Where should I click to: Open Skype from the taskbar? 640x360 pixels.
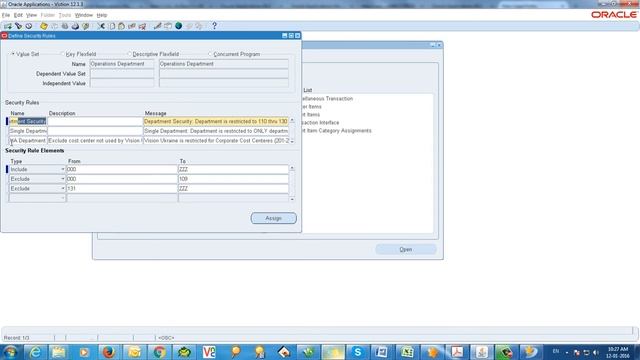358,352
